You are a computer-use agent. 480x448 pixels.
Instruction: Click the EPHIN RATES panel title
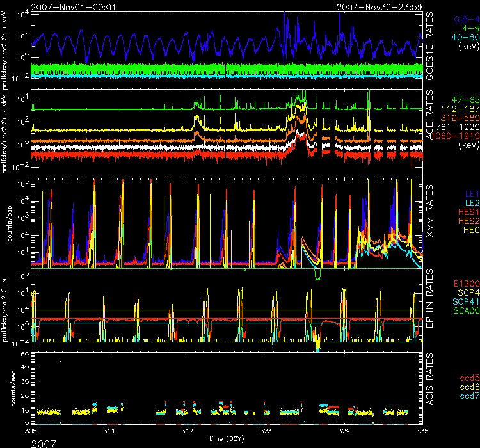coord(430,299)
